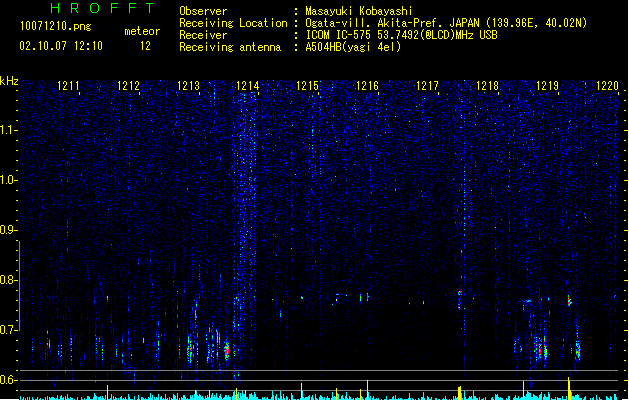Image resolution: width=629 pixels, height=400 pixels.
Task: Click the yellow level spike below 1216
Action: tap(367, 390)
